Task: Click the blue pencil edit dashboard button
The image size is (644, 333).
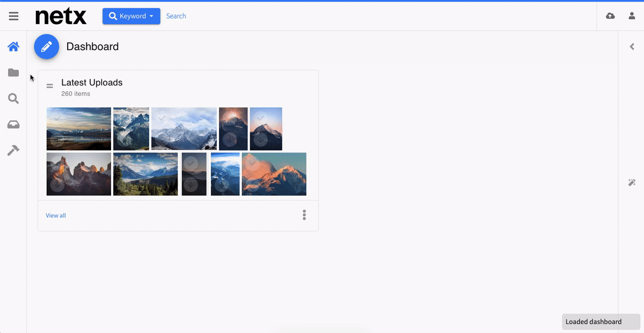Action: 47,47
